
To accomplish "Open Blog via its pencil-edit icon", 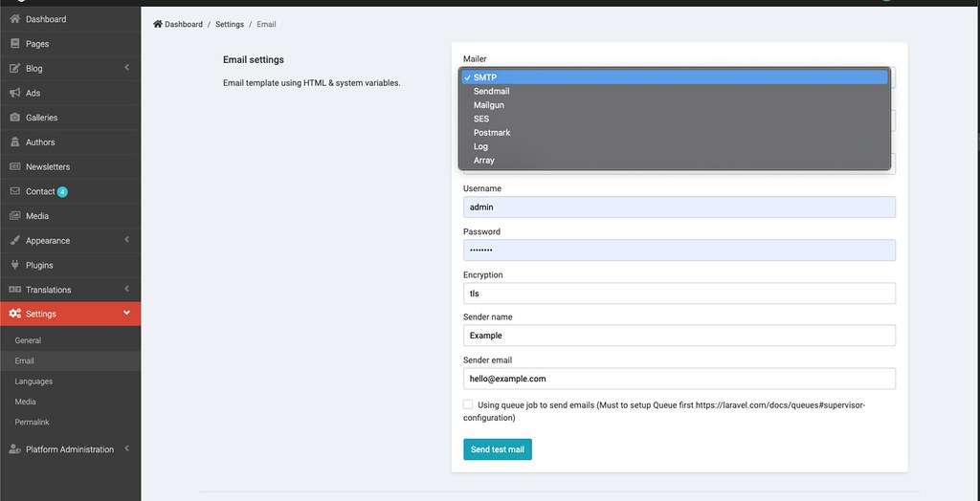I will [15, 69].
